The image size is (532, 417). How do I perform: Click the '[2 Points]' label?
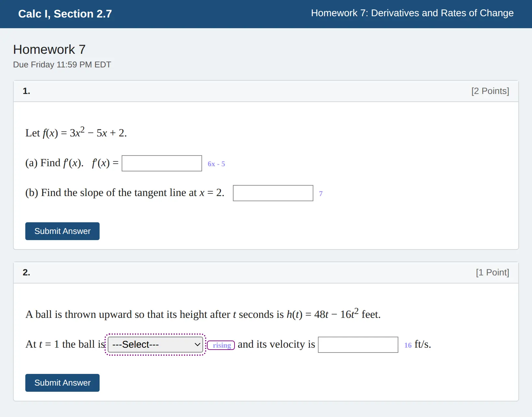tap(490, 91)
